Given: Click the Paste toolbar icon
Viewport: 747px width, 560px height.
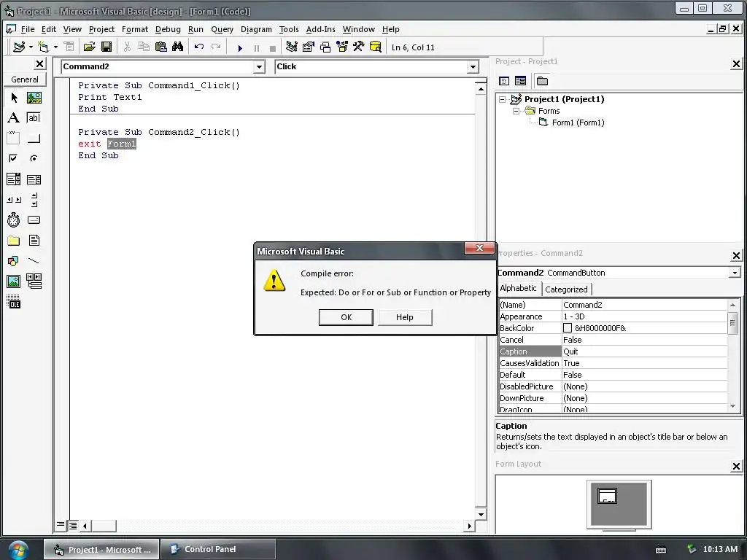Looking at the screenshot, I should 161,47.
